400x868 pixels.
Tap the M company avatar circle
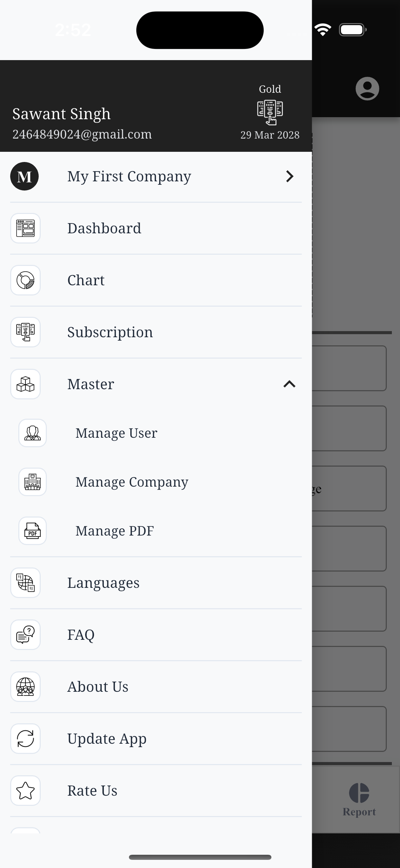click(24, 176)
